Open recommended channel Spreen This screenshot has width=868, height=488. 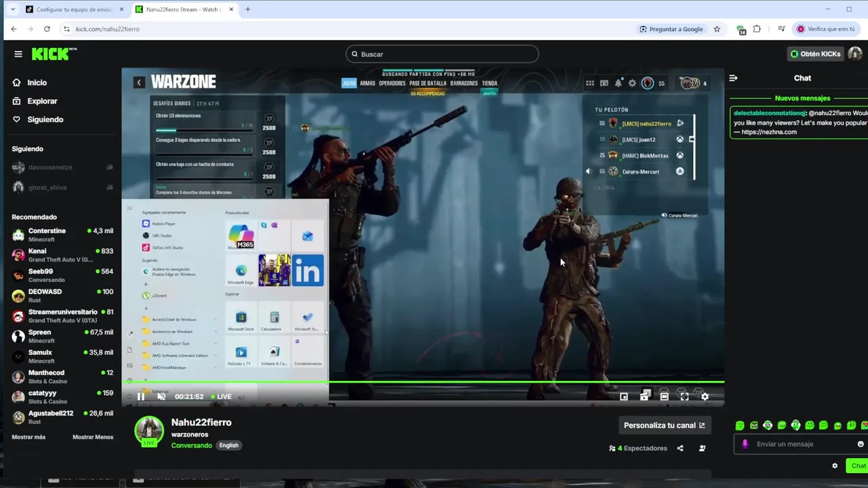pos(62,336)
